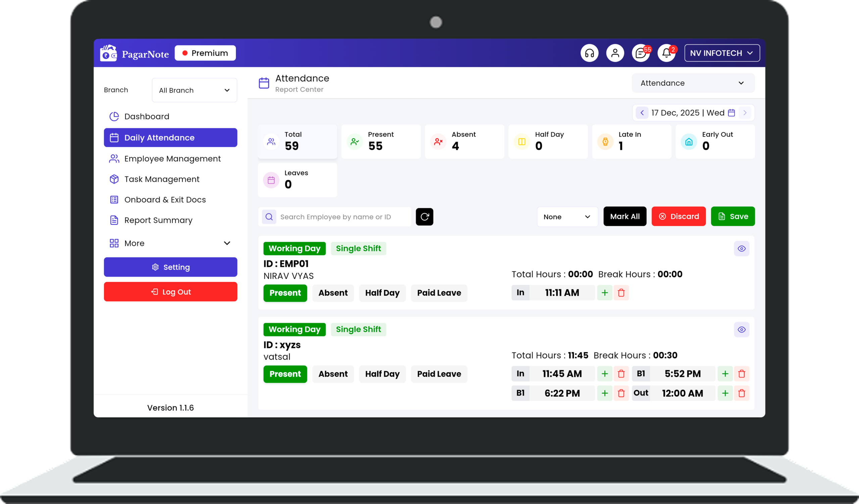859x504 pixels.
Task: Expand the All Branch dropdown
Action: tap(194, 90)
